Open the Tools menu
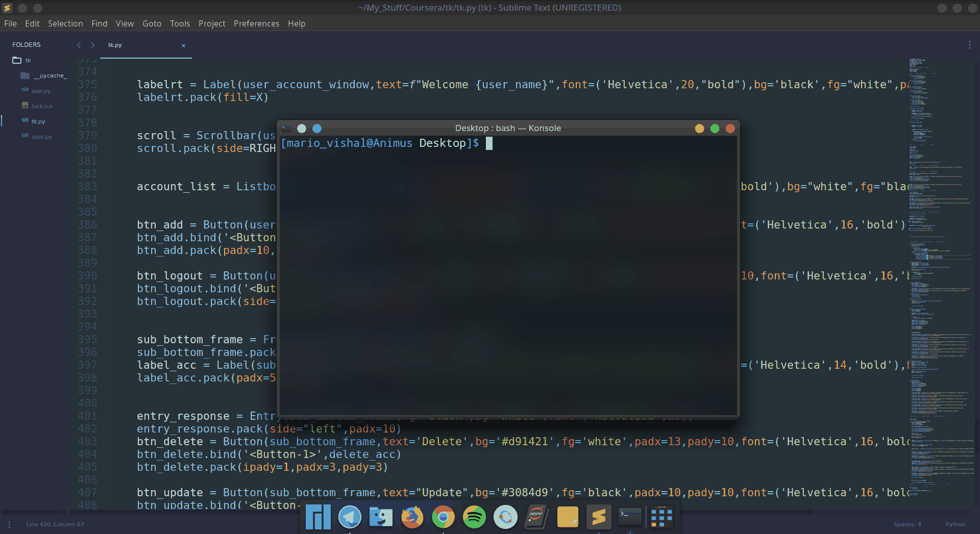This screenshot has height=534, width=980. point(180,23)
